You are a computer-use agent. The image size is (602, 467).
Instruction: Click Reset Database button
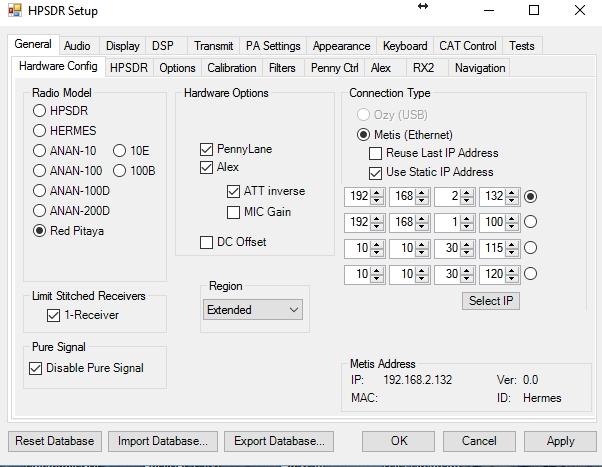tap(55, 441)
